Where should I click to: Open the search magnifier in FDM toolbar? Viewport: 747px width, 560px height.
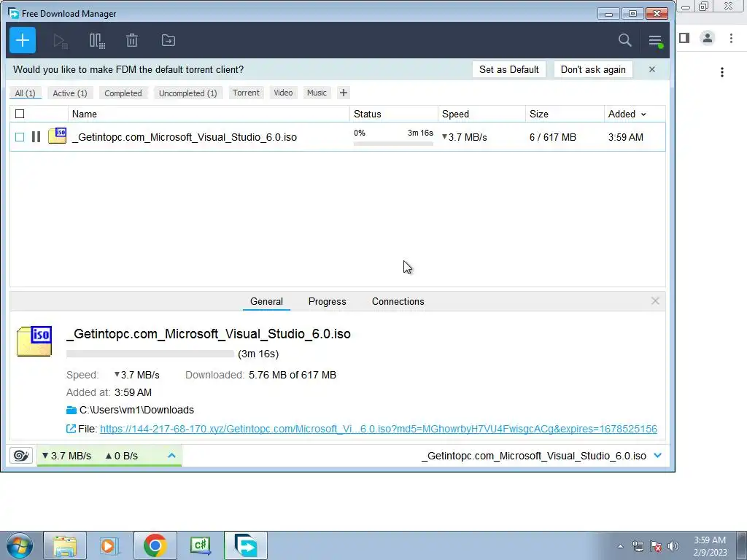tap(624, 41)
